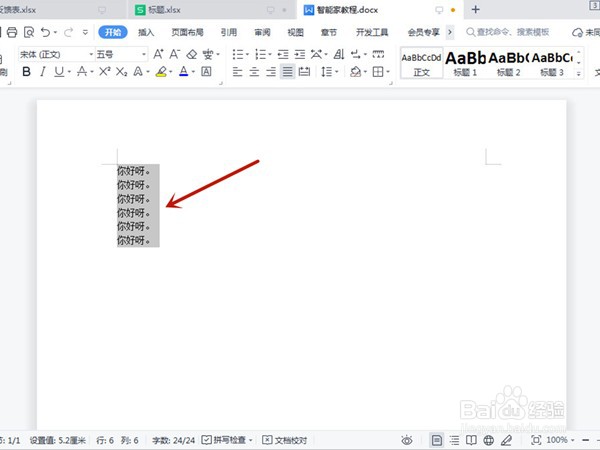This screenshot has height=450, width=600.
Task: Align text left
Action: pyautogui.click(x=237, y=72)
